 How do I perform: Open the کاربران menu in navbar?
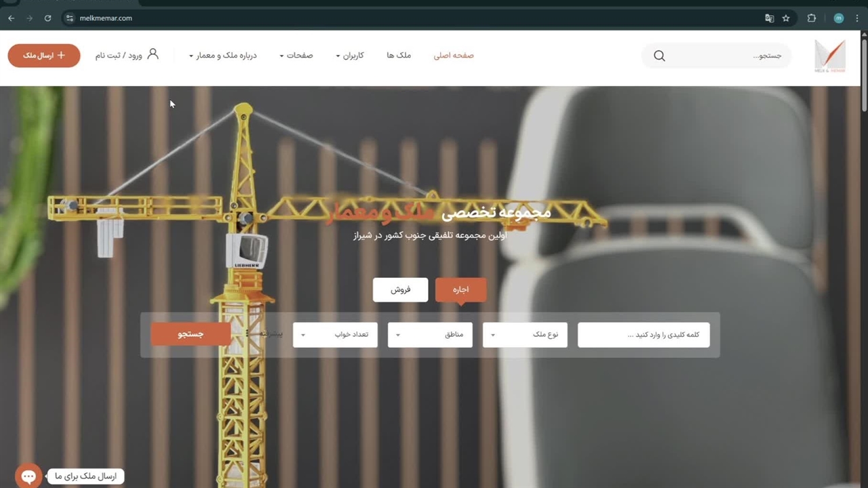pos(350,56)
